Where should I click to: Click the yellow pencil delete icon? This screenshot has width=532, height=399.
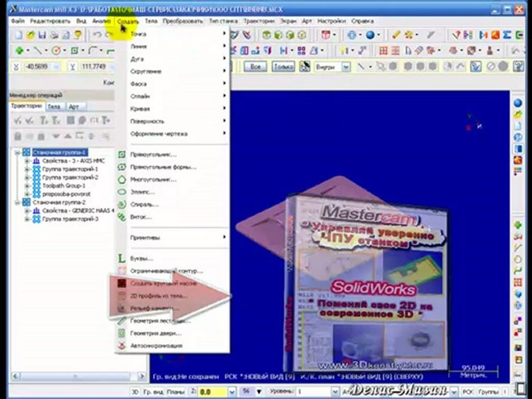click(x=396, y=34)
